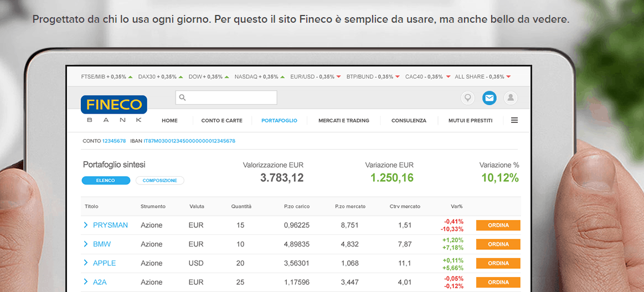The width and height of the screenshot is (644, 292).
Task: Open the user profile icon
Action: (x=511, y=98)
